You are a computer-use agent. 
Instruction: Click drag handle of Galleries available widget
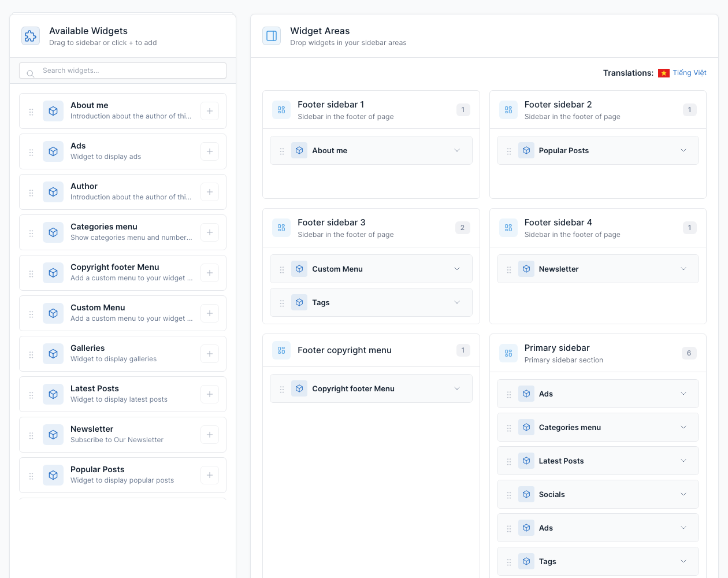[31, 355]
